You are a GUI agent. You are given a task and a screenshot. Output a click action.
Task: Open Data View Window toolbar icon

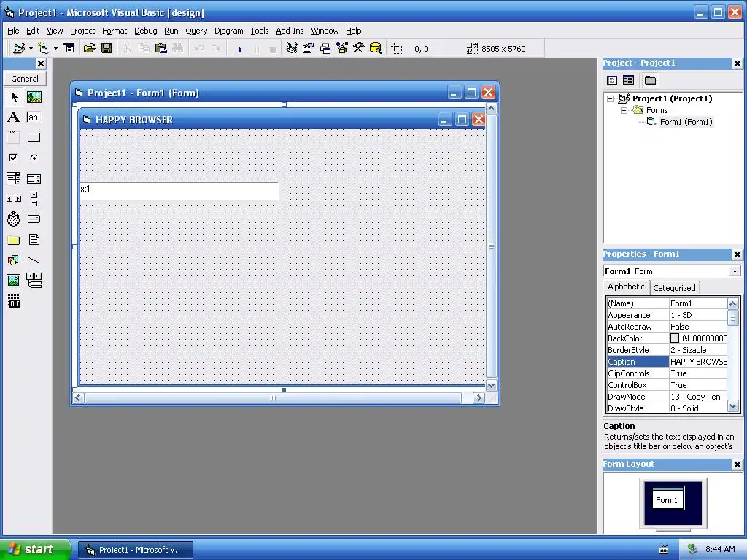[x=376, y=48]
